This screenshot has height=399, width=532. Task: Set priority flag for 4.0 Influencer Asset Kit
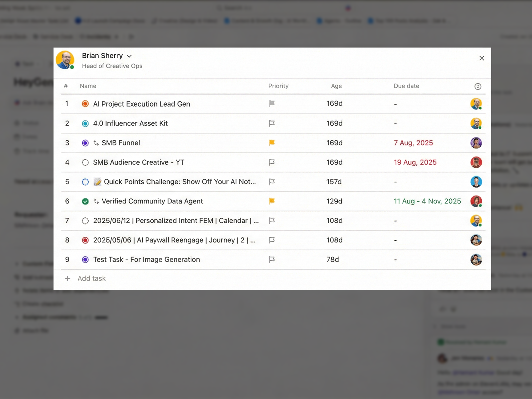(x=272, y=123)
